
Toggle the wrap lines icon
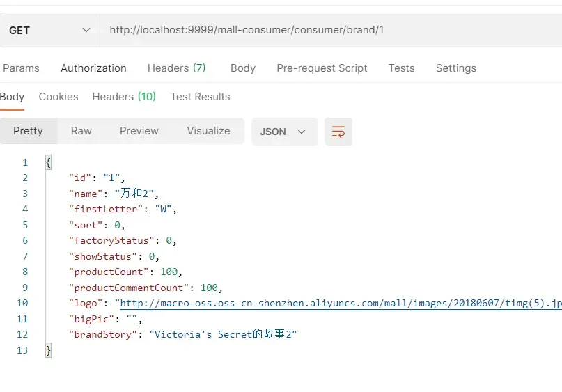click(338, 132)
